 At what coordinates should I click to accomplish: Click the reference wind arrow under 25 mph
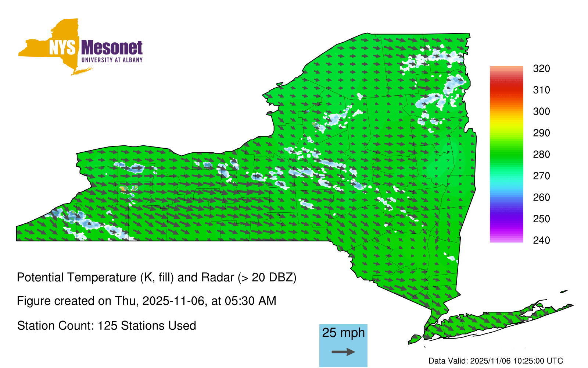343,352
